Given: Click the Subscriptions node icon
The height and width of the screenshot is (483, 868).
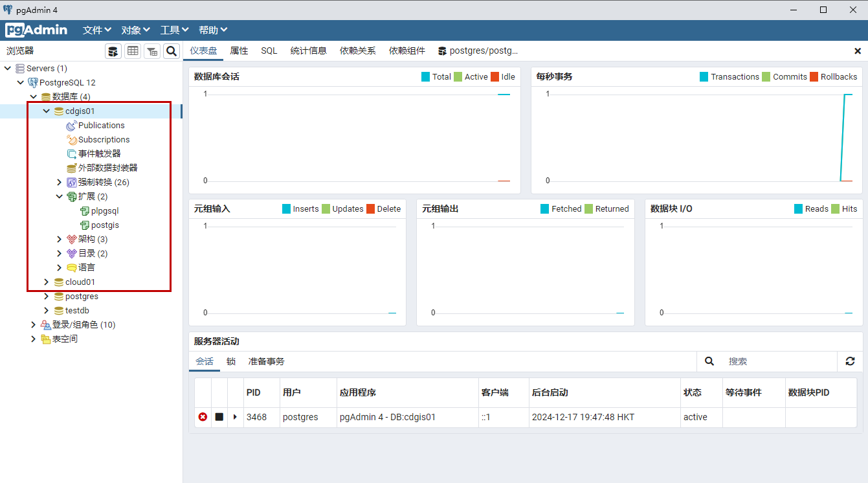Looking at the screenshot, I should pyautogui.click(x=72, y=139).
